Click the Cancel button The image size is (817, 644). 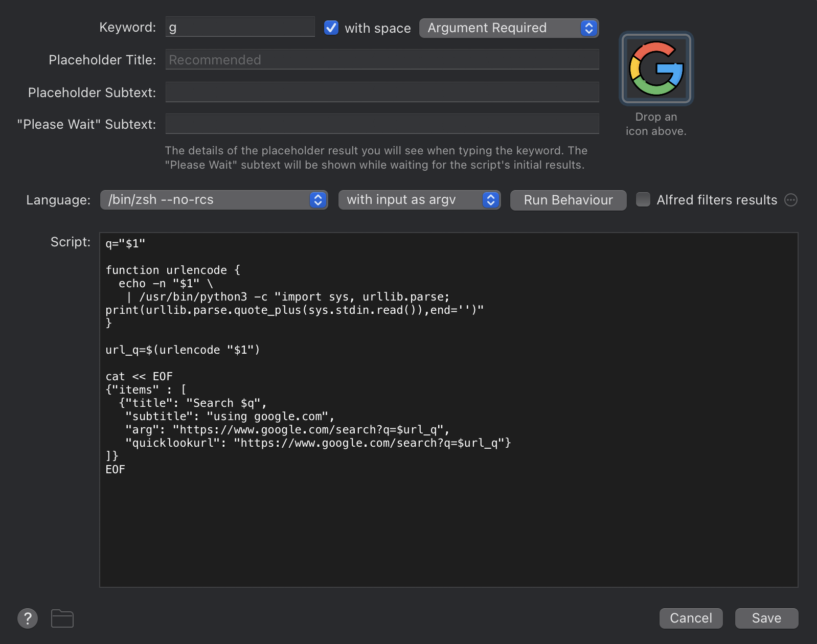point(691,618)
